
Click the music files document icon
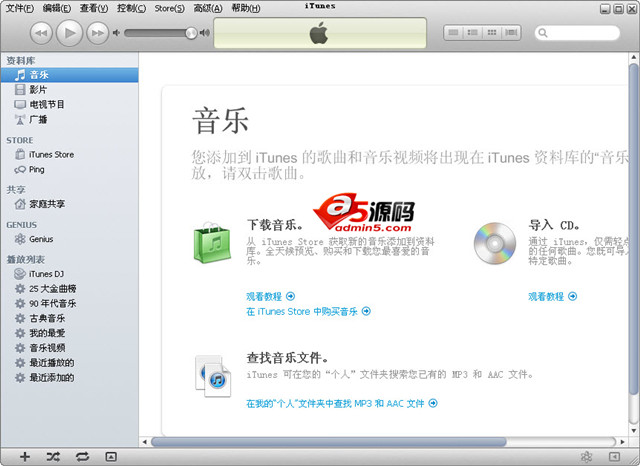coord(213,376)
